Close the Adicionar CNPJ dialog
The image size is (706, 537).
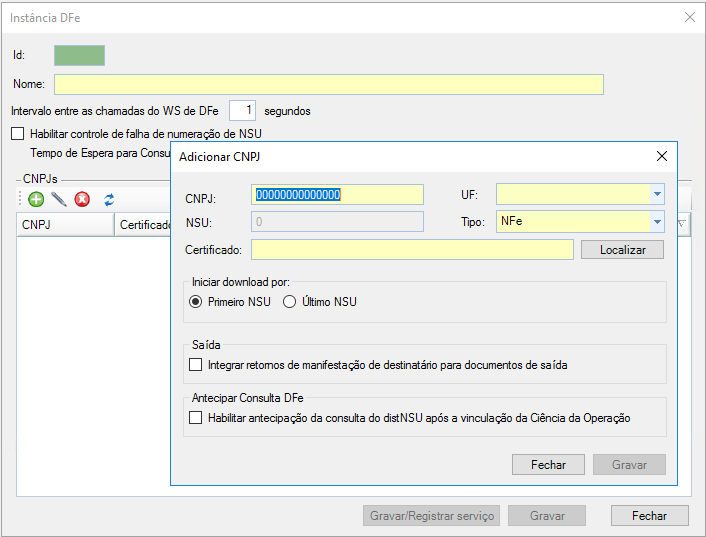(x=661, y=156)
